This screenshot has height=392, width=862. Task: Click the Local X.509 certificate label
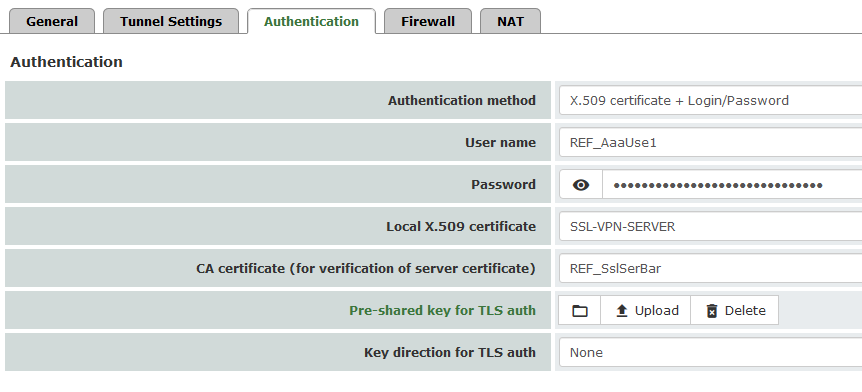(461, 227)
